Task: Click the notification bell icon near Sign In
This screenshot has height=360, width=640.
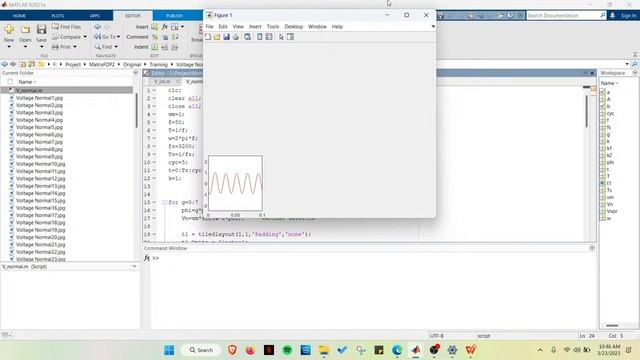Action: pos(612,16)
